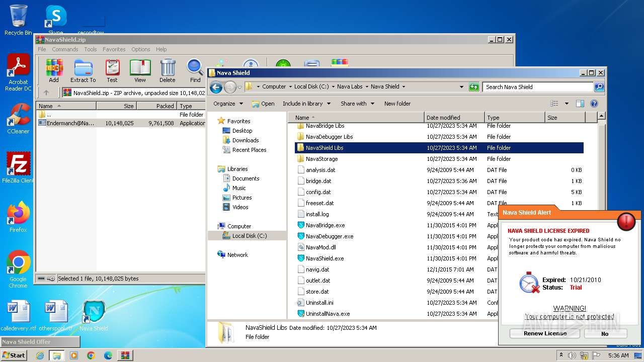Viewport: 644px width, 362px height.
Task: Click the Delete icon in WinRAR toolbar
Action: pos(168,70)
